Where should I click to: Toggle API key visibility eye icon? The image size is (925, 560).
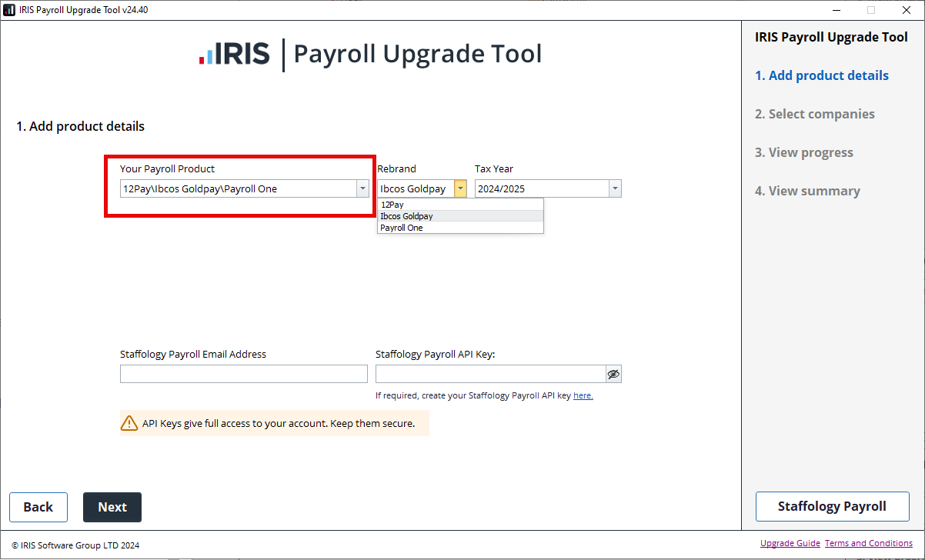tap(613, 374)
